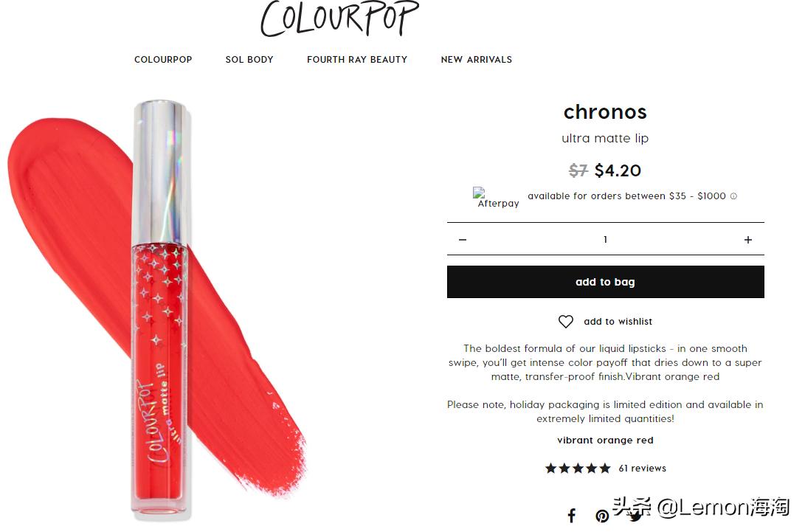This screenshot has width=805, height=532.
Task: Share product on Facebook icon
Action: click(571, 515)
